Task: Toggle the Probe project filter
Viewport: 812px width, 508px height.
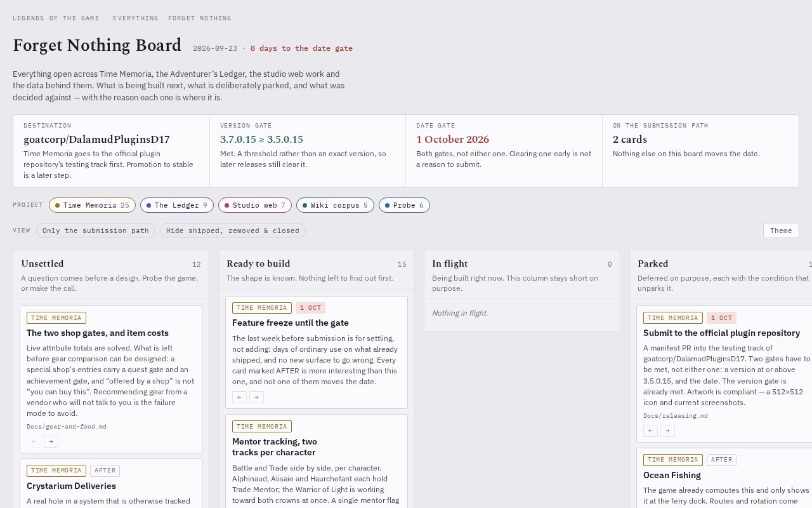Action: click(404, 205)
